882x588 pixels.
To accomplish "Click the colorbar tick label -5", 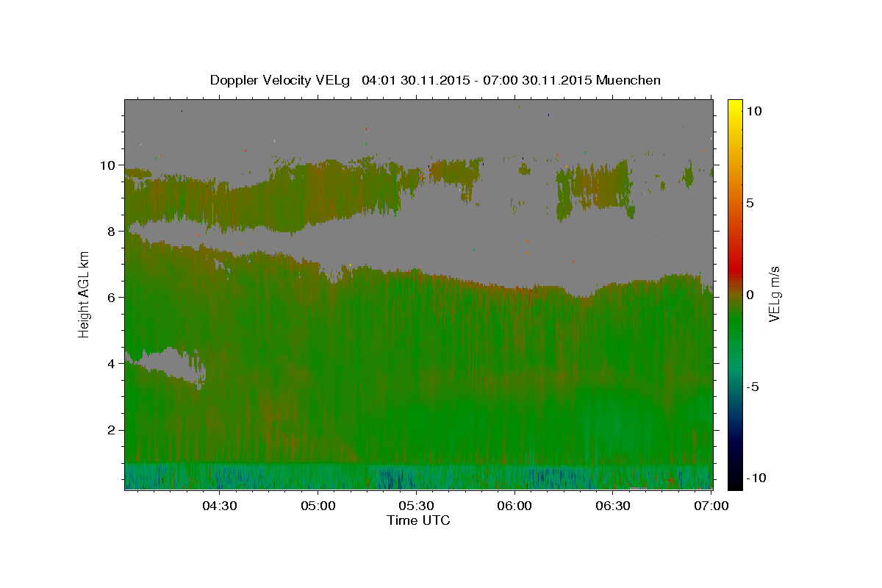I will pyautogui.click(x=752, y=387).
